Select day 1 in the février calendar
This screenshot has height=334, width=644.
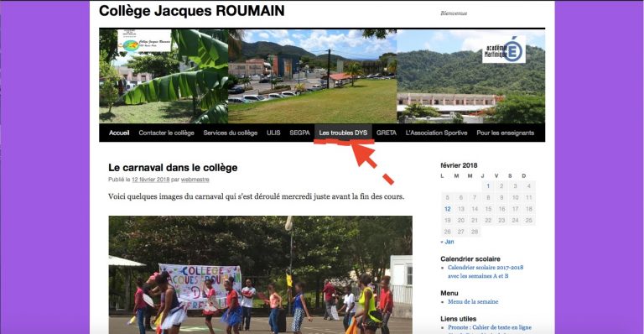coord(488,186)
